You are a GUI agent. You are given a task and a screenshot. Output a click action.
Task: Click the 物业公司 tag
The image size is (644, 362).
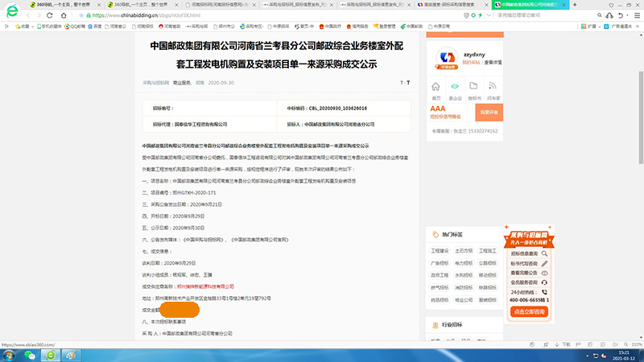point(464,300)
